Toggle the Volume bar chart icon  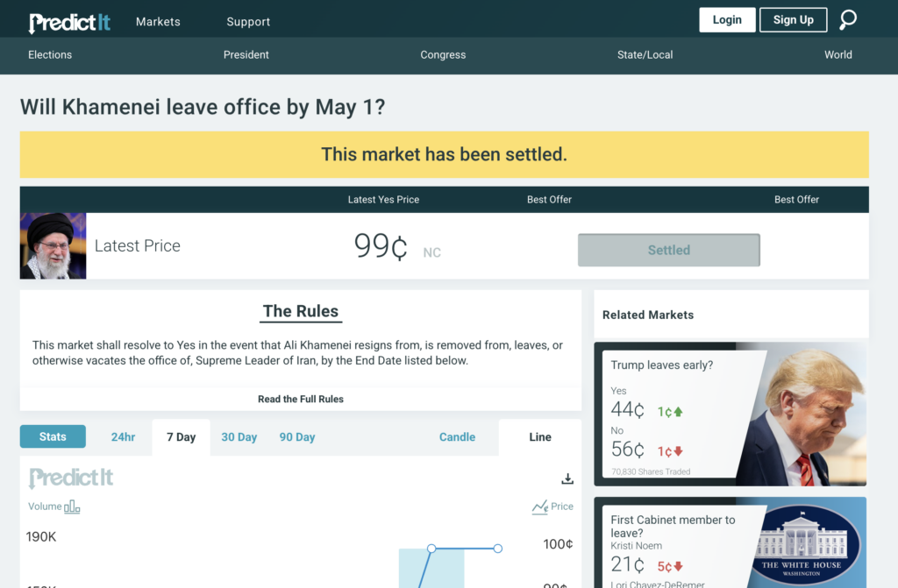click(x=72, y=507)
